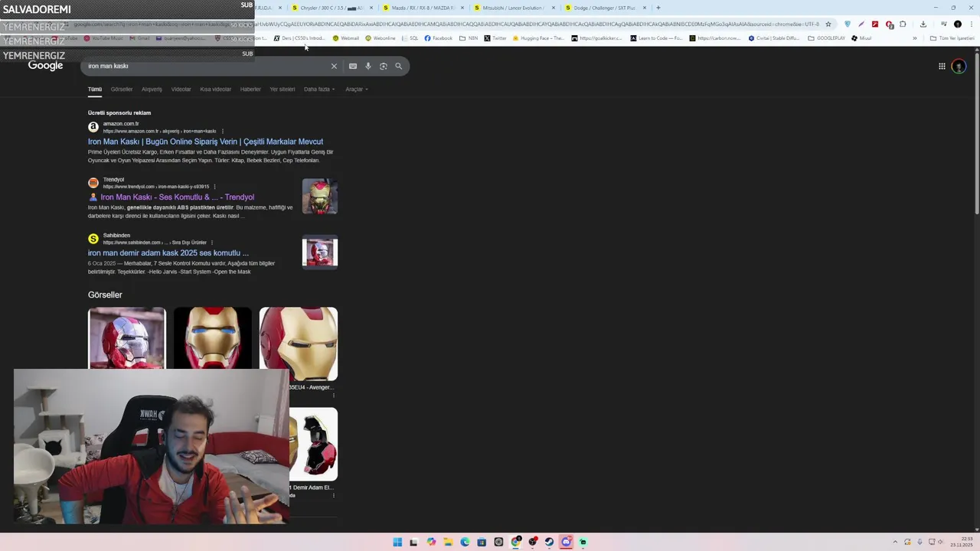Select the Tümü search tab
This screenshot has height=551, width=980.
point(94,89)
